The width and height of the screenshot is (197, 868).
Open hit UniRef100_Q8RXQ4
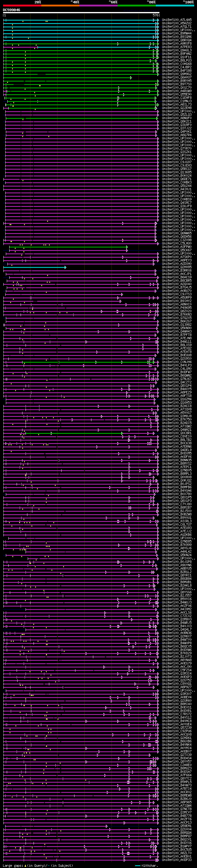pos(176,40)
